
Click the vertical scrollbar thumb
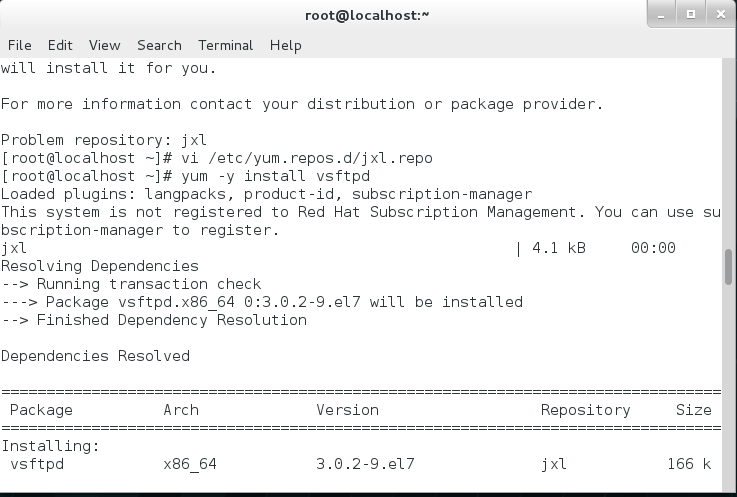tap(729, 267)
